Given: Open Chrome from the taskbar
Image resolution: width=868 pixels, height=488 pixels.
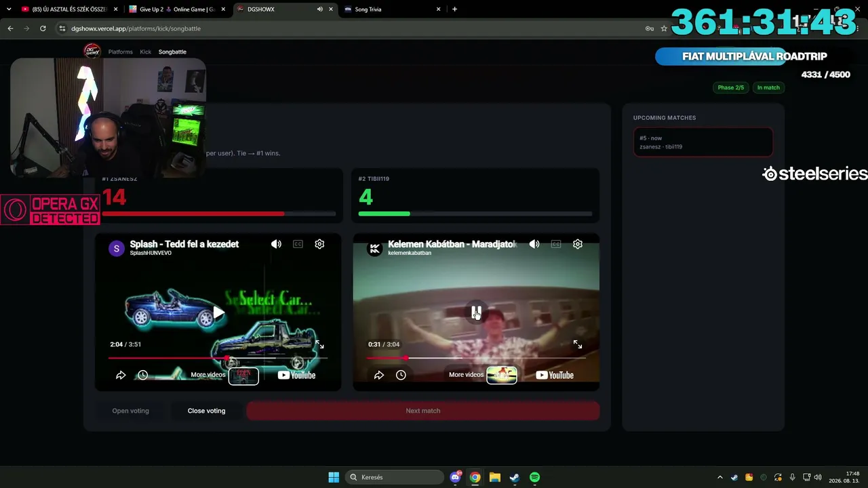Looking at the screenshot, I should 475,477.
